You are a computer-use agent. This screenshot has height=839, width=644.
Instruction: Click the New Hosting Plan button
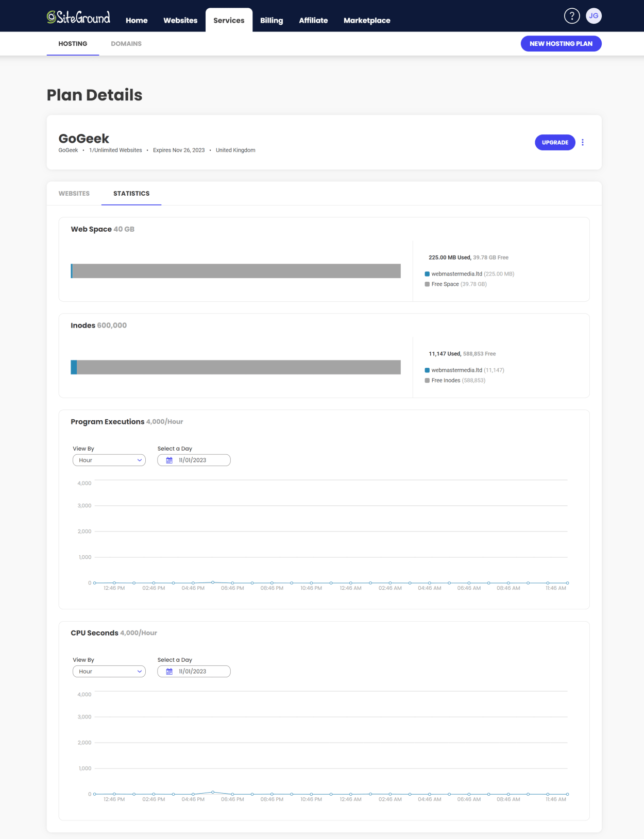(561, 44)
